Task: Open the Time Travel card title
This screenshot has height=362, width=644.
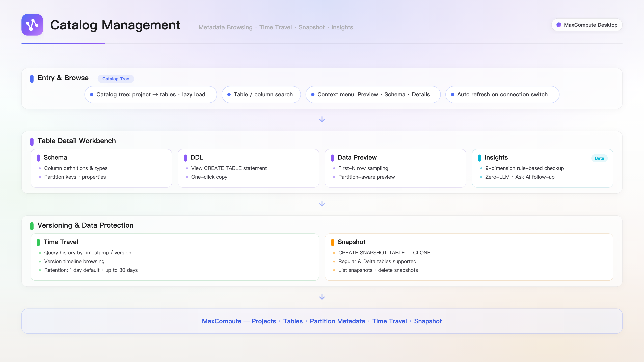Action: tap(61, 242)
